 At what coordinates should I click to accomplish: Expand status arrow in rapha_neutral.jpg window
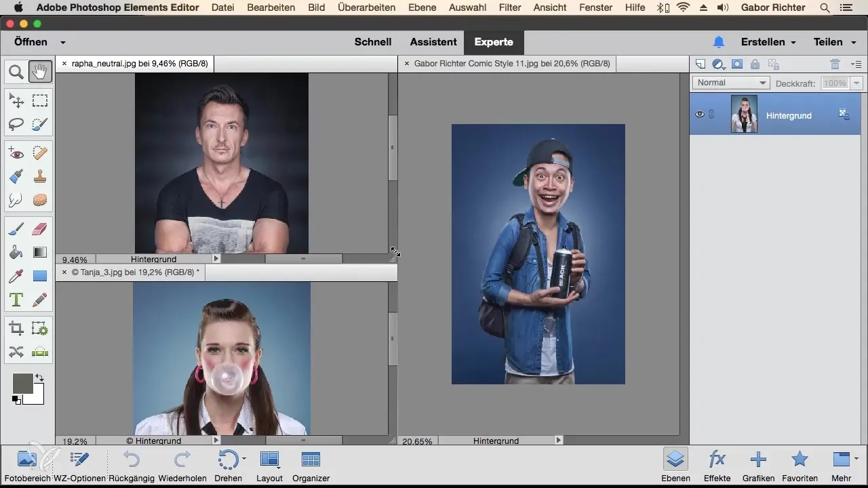[216, 259]
